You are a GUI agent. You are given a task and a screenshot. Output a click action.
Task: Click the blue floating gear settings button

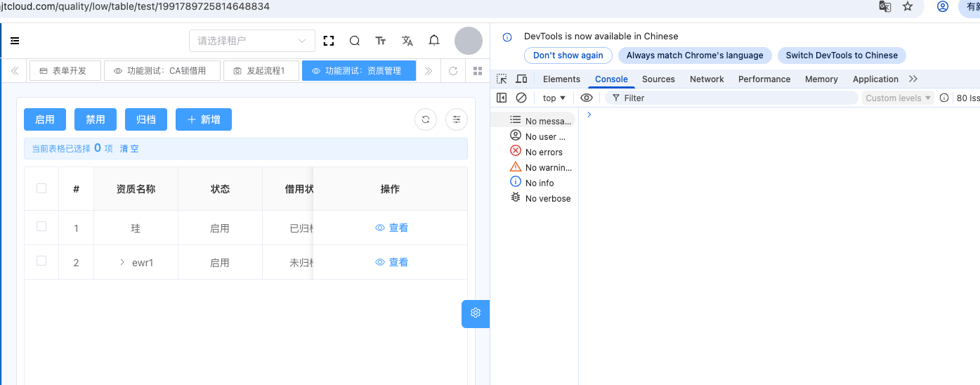click(x=476, y=313)
